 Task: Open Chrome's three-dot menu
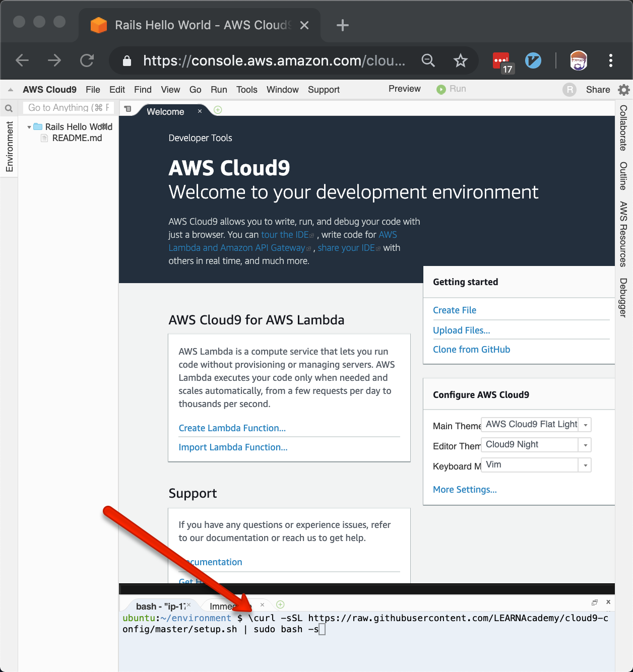point(610,60)
